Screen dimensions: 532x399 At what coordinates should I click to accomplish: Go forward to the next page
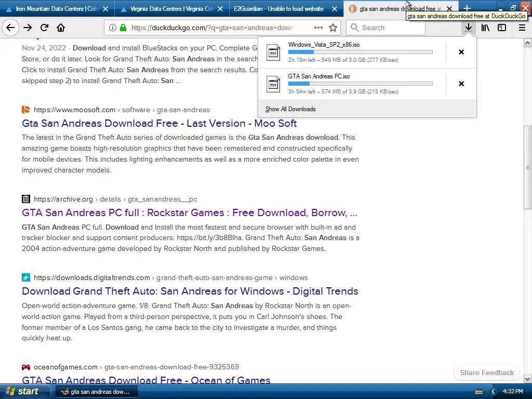pyautogui.click(x=28, y=28)
